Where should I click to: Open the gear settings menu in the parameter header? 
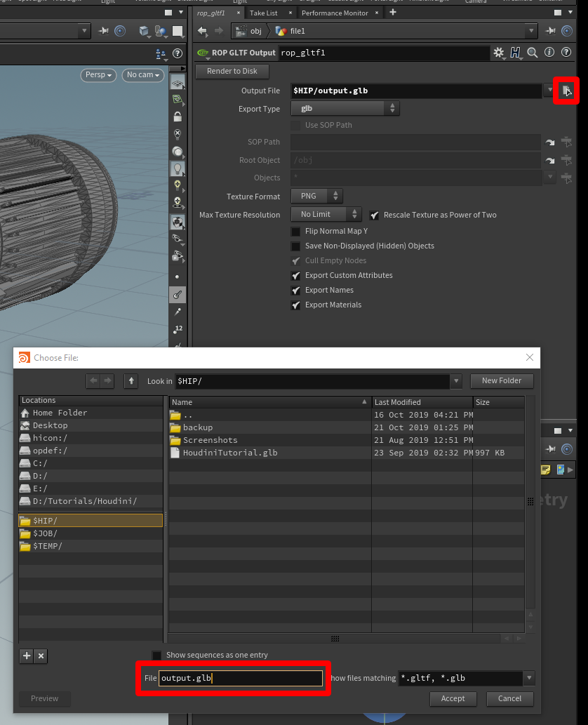(x=499, y=53)
